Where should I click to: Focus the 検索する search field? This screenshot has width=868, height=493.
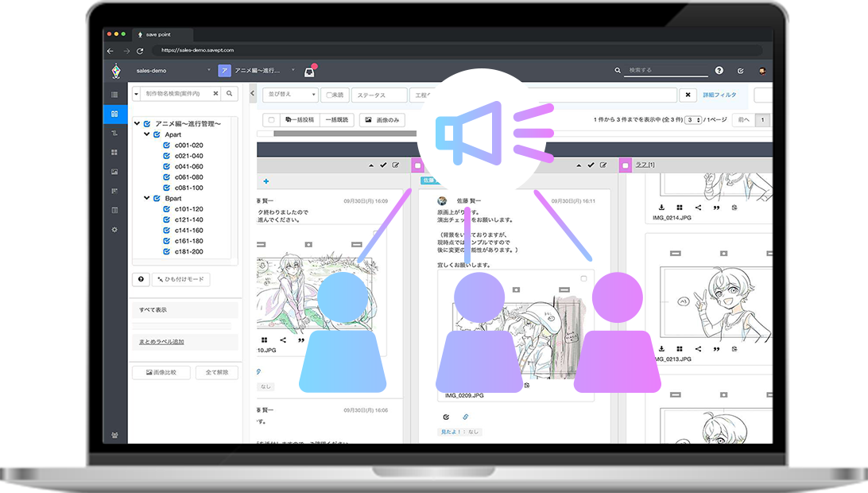click(666, 70)
